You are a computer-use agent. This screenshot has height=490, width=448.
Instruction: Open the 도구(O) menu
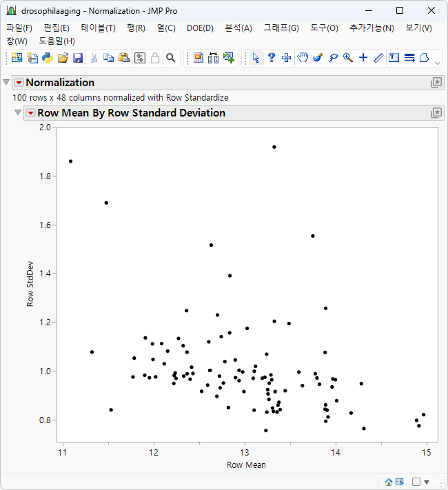[324, 28]
